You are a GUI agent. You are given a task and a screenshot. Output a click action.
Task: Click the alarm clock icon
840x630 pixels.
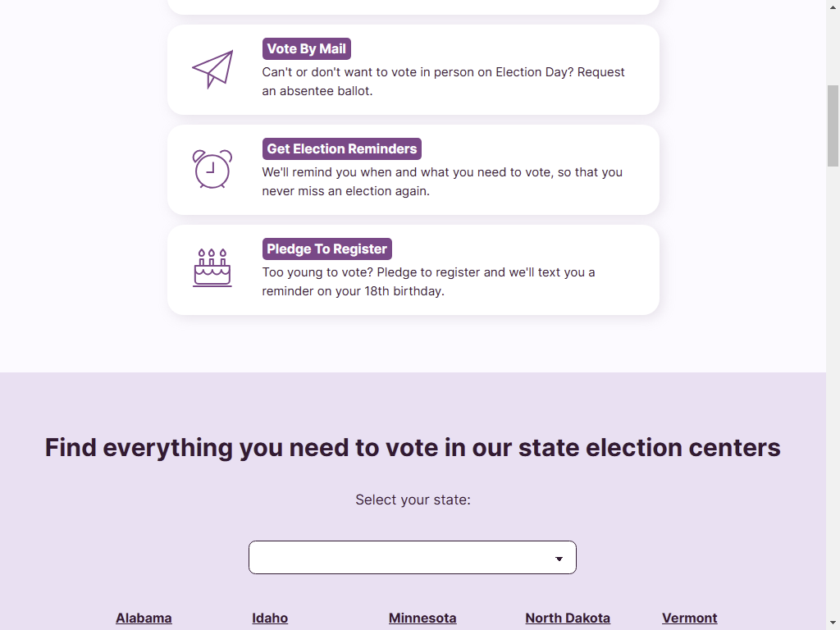pos(212,169)
